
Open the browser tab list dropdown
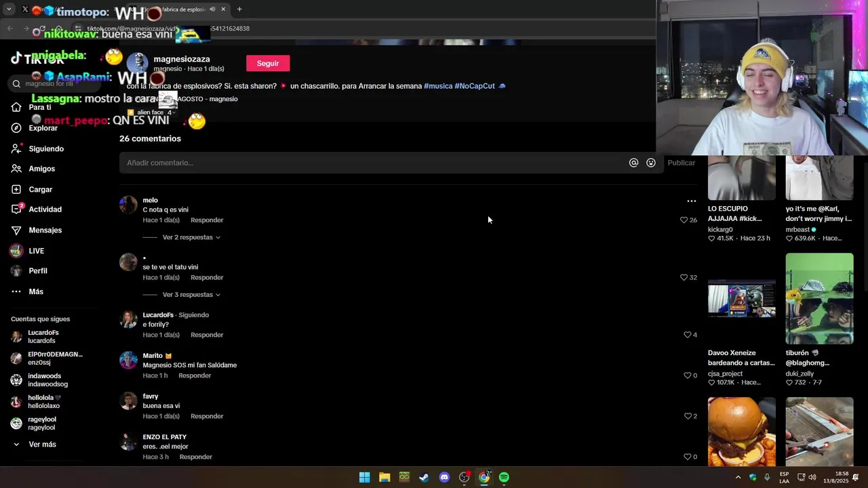point(9,9)
